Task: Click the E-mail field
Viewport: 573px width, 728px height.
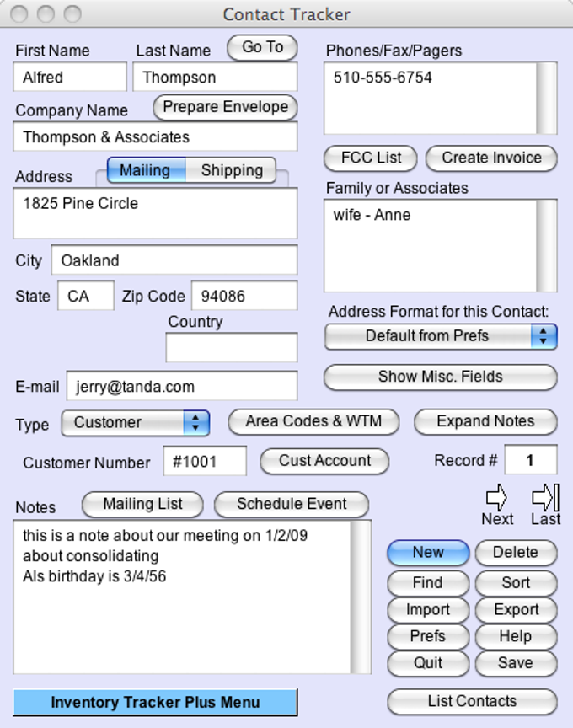Action: coord(182,386)
